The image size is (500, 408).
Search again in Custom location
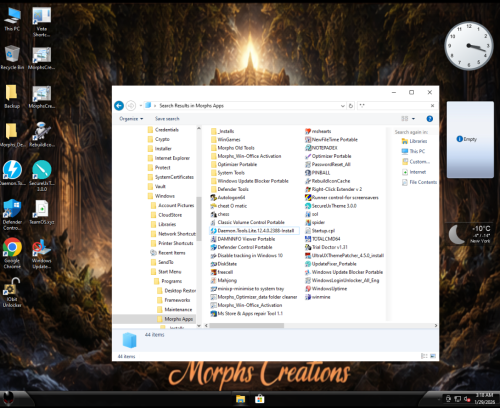coord(416,162)
